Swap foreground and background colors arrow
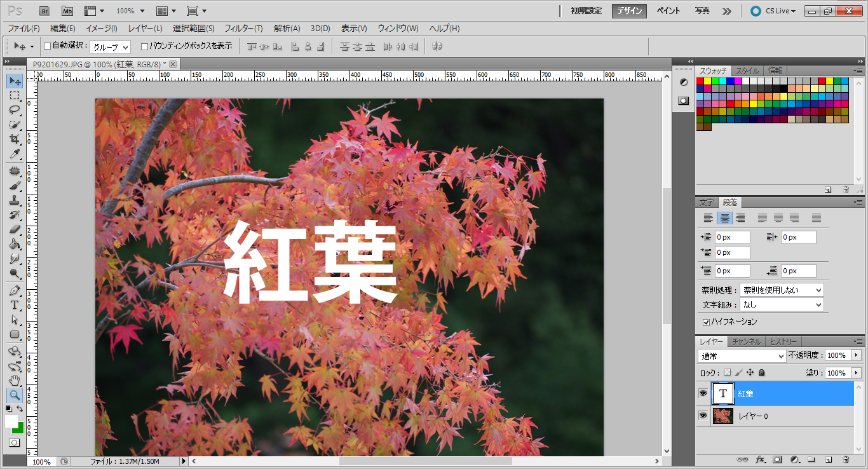Image resolution: width=868 pixels, height=469 pixels. [x=20, y=409]
